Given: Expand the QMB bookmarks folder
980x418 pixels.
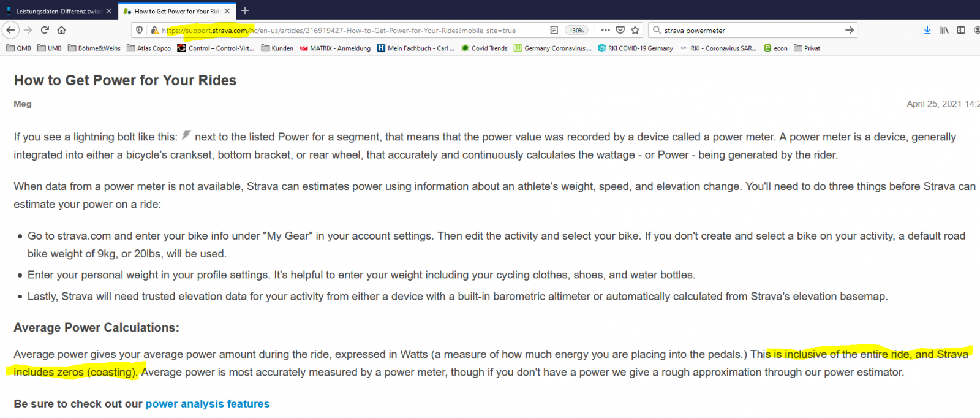Looking at the screenshot, I should click(18, 48).
